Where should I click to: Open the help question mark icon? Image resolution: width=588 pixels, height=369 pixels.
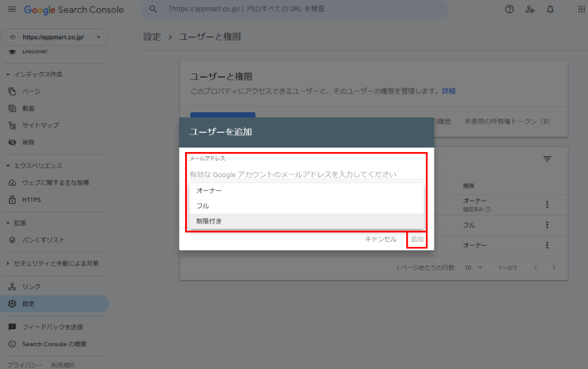pos(509,9)
